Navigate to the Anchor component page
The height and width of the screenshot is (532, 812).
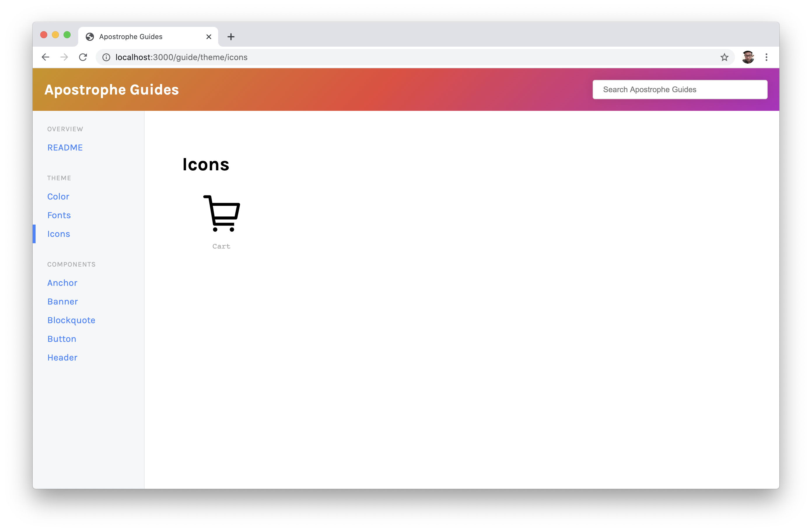[62, 282]
